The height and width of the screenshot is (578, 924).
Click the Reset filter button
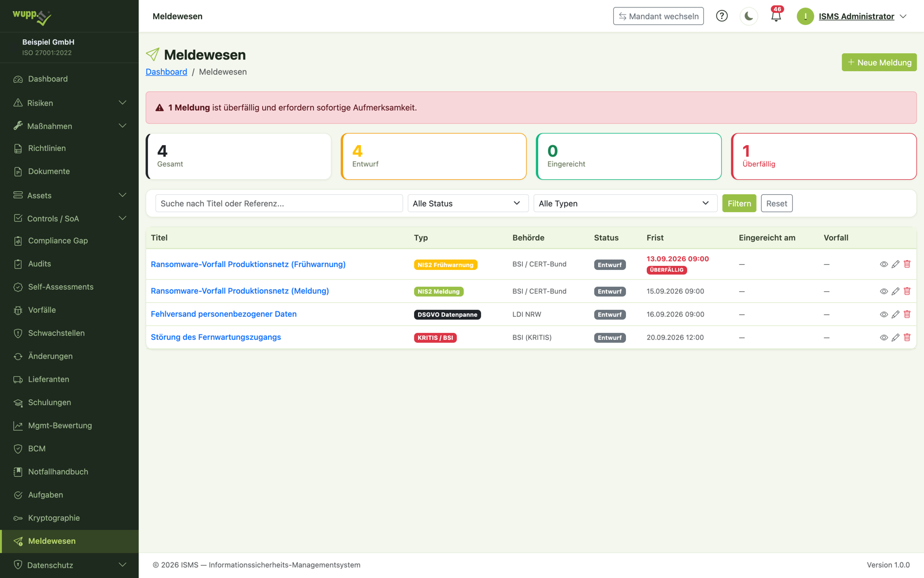[x=777, y=203]
